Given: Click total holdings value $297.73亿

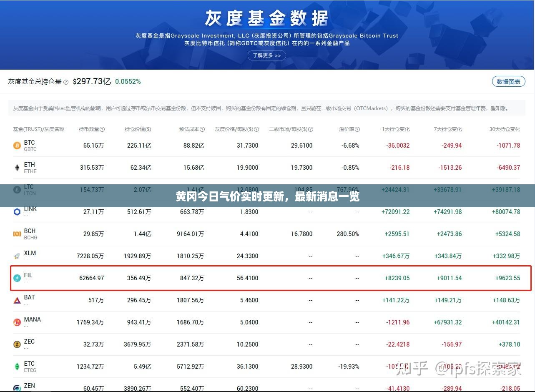Looking at the screenshot, I should pyautogui.click(x=92, y=81).
